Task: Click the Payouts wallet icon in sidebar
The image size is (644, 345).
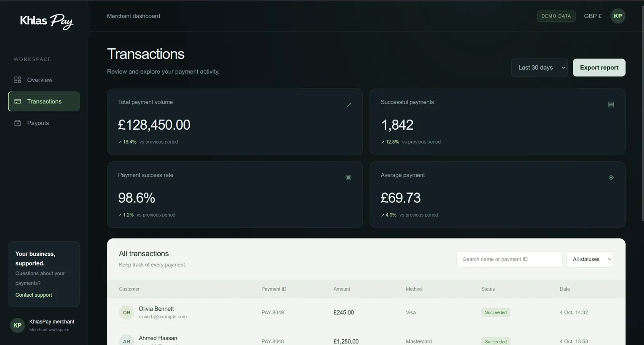Action: tap(18, 123)
